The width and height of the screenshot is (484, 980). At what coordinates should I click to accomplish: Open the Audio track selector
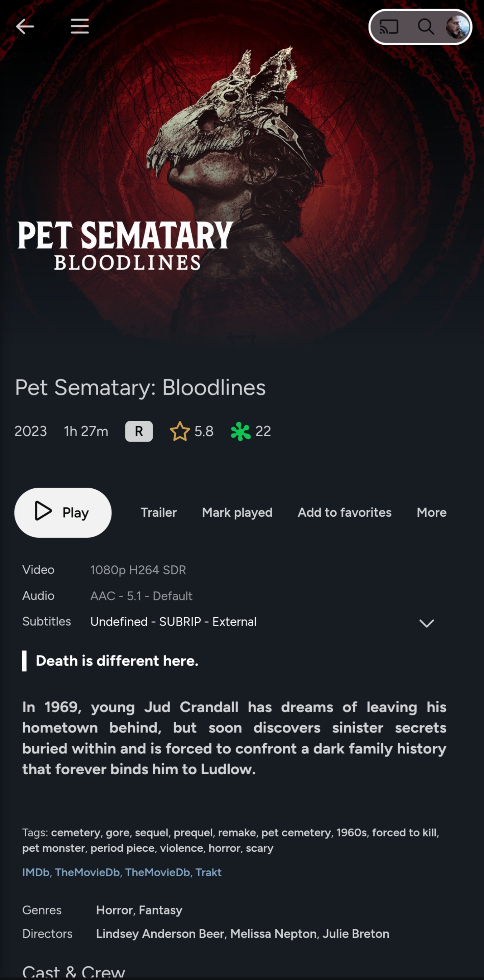[141, 595]
